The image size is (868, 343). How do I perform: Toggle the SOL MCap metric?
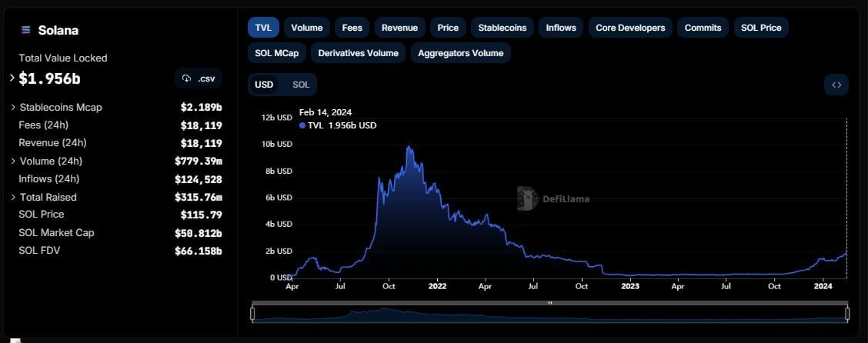[277, 53]
